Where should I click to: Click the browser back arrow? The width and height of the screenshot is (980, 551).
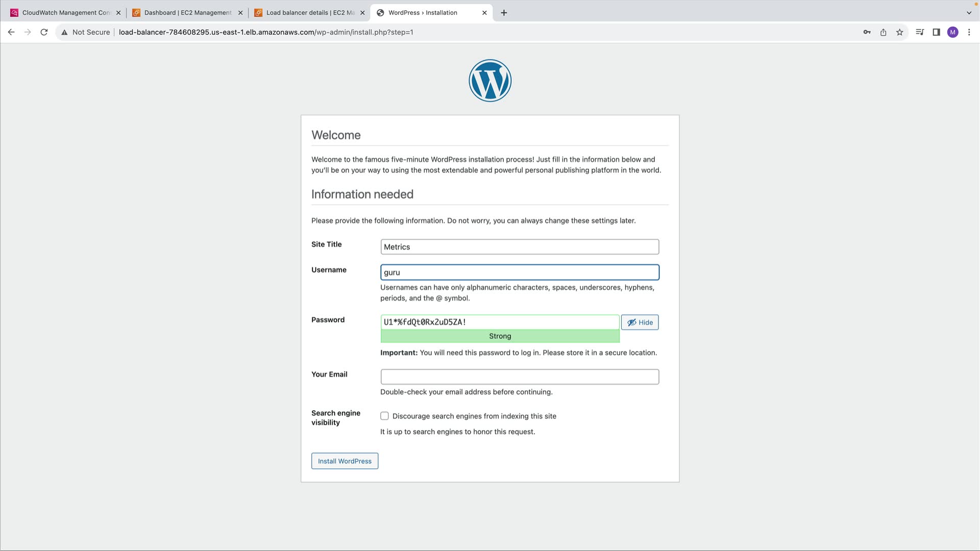(x=11, y=32)
